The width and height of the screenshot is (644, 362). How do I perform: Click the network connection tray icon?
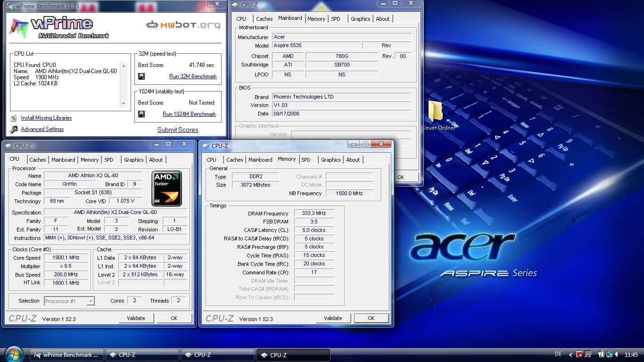pyautogui.click(x=609, y=354)
